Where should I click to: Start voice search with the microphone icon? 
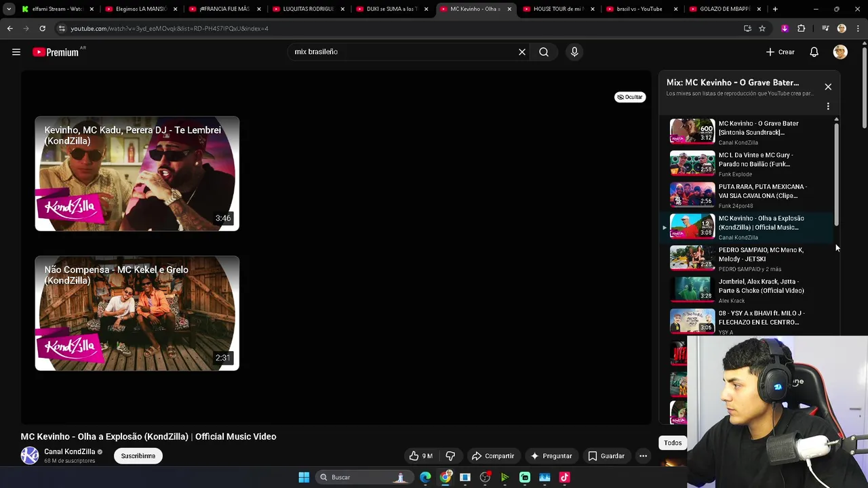click(574, 52)
